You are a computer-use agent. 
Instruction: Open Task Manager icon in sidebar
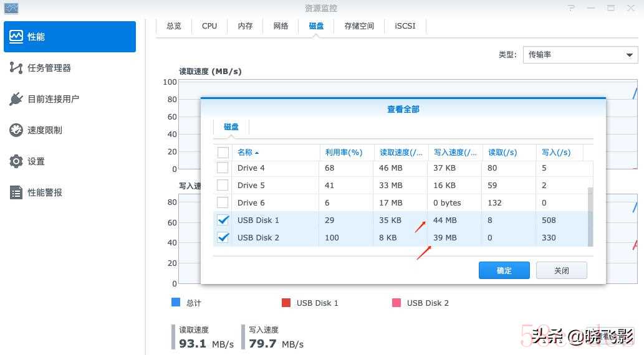coord(16,68)
